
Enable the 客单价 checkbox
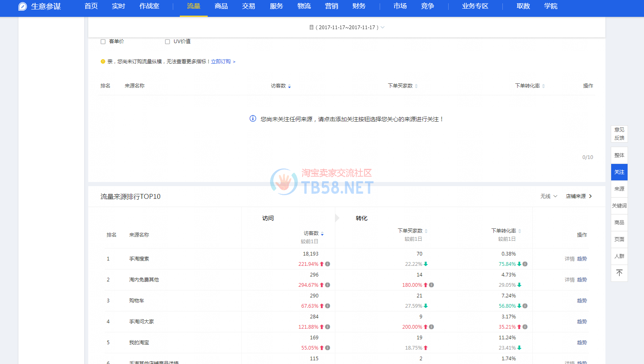coord(103,41)
